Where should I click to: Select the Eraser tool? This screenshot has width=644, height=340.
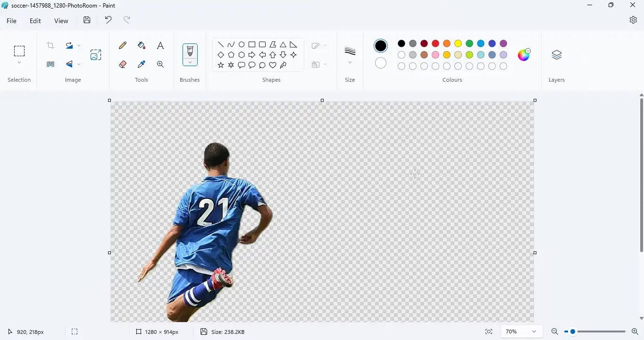123,64
